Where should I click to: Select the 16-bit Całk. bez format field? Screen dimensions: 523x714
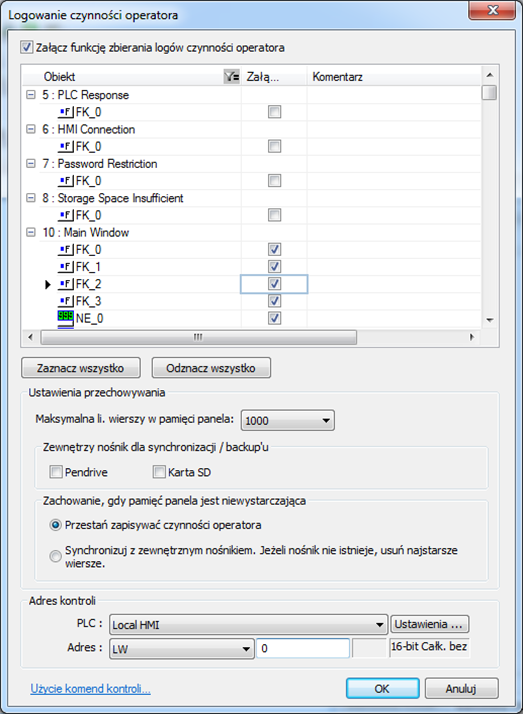(x=429, y=647)
